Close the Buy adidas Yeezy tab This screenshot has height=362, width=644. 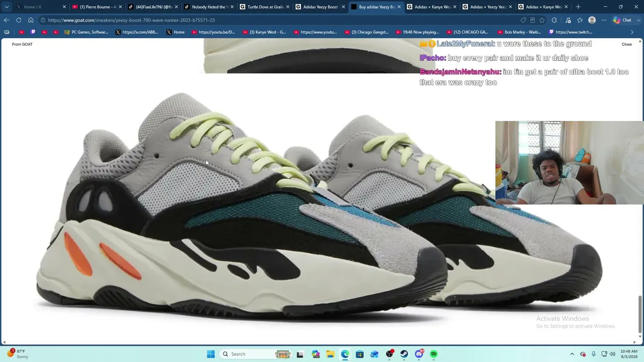click(399, 7)
